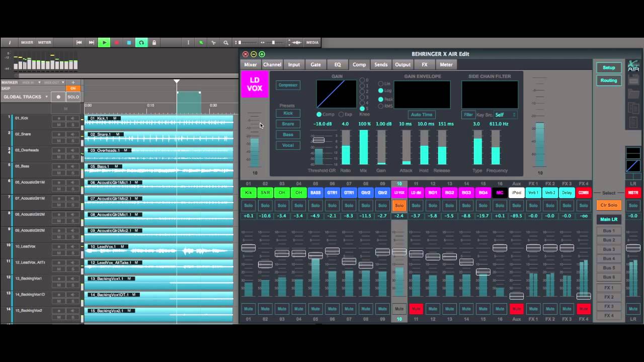Click the info 'i' icon in DAW toolbar
This screenshot has width=644, height=362.
pos(10,43)
